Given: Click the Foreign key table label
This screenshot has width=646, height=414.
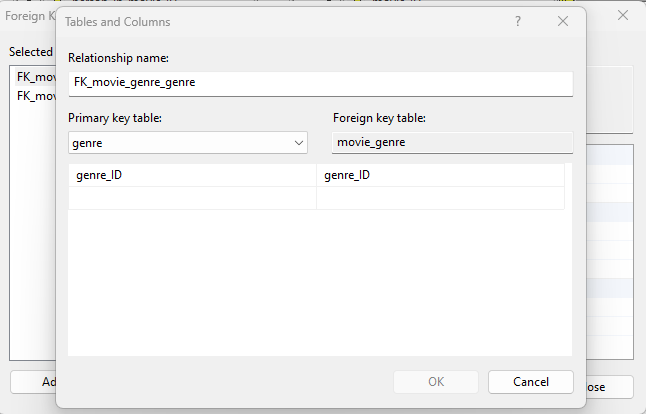Looking at the screenshot, I should pos(380,119).
